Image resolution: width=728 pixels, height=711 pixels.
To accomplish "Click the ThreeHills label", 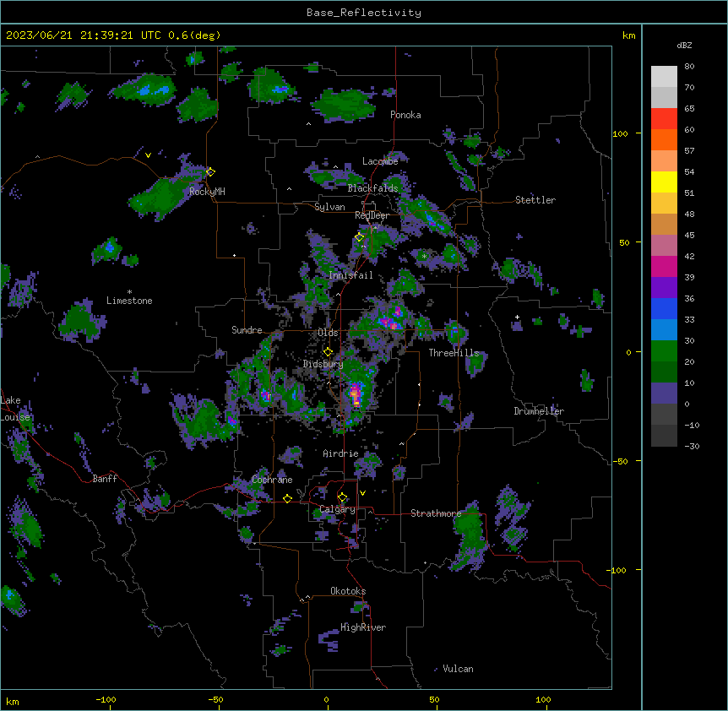I will pyautogui.click(x=454, y=353).
